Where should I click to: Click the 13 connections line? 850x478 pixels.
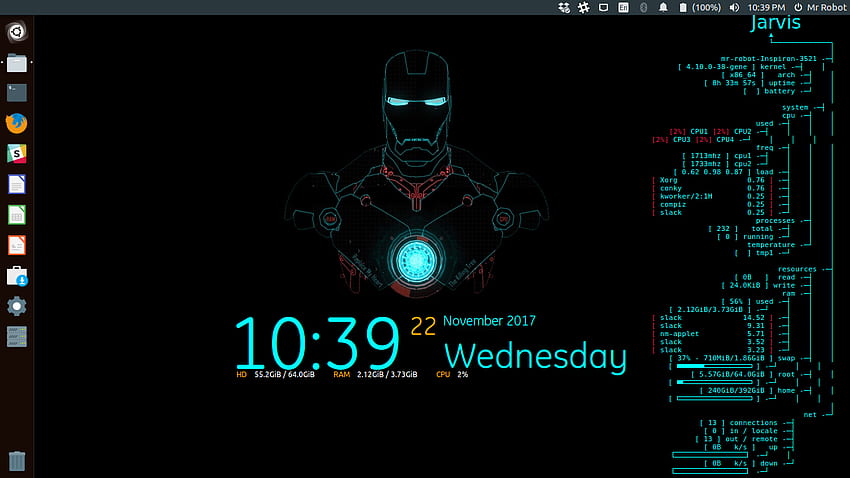(738, 423)
